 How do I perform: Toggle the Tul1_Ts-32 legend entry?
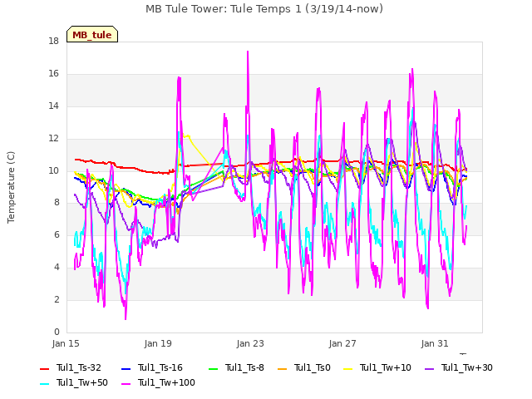pos(71,367)
